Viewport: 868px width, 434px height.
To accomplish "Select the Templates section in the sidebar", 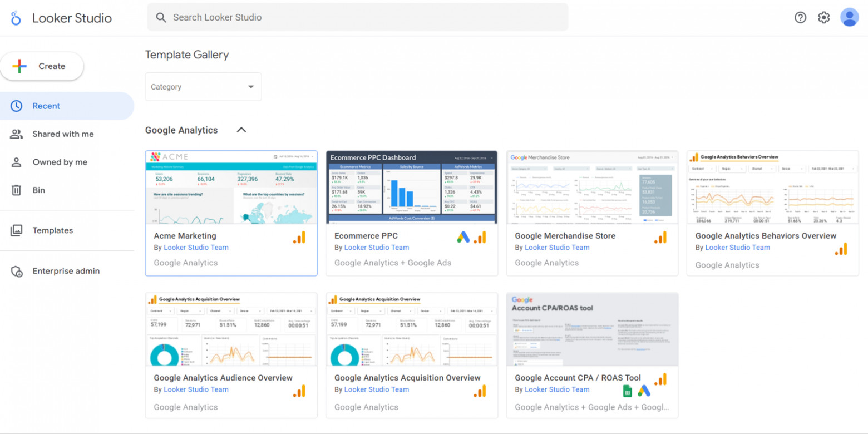I will pyautogui.click(x=53, y=230).
